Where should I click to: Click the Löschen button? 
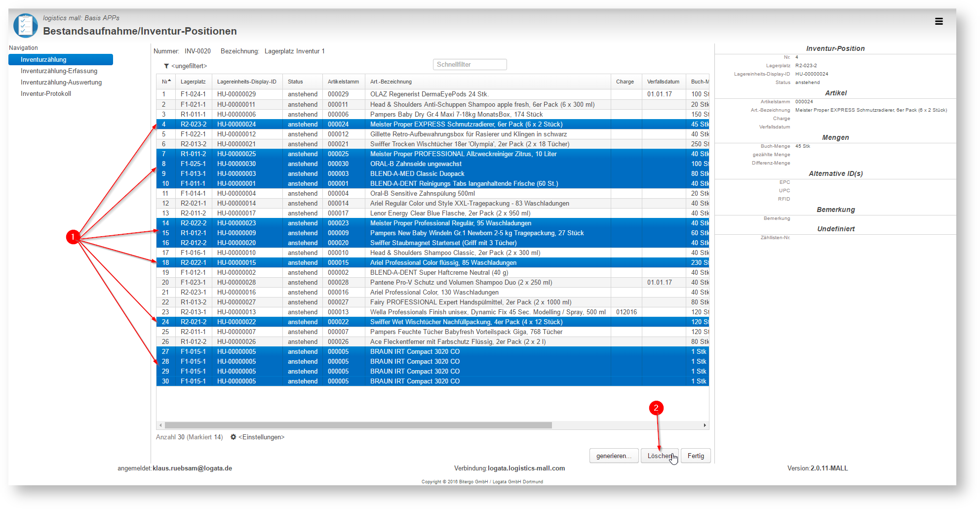[660, 456]
